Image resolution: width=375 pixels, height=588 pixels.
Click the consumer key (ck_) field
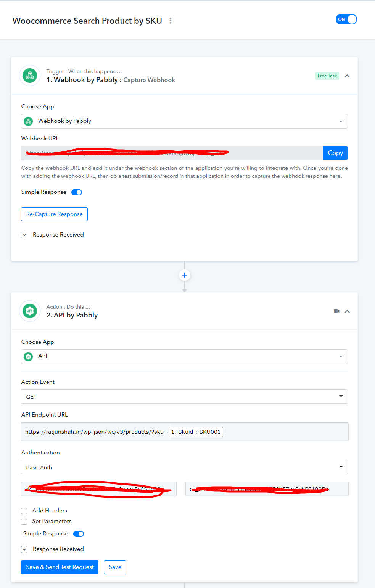point(99,489)
